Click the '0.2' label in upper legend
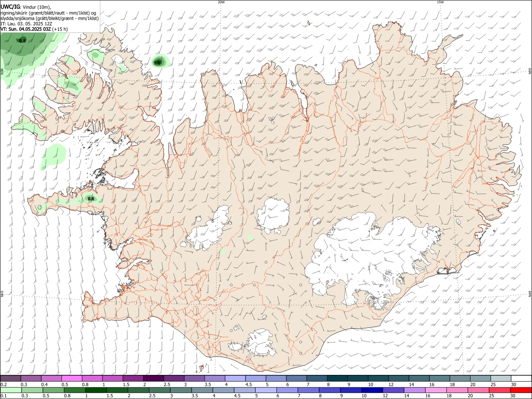Image resolution: width=532 pixels, height=399 pixels. [x=3, y=384]
